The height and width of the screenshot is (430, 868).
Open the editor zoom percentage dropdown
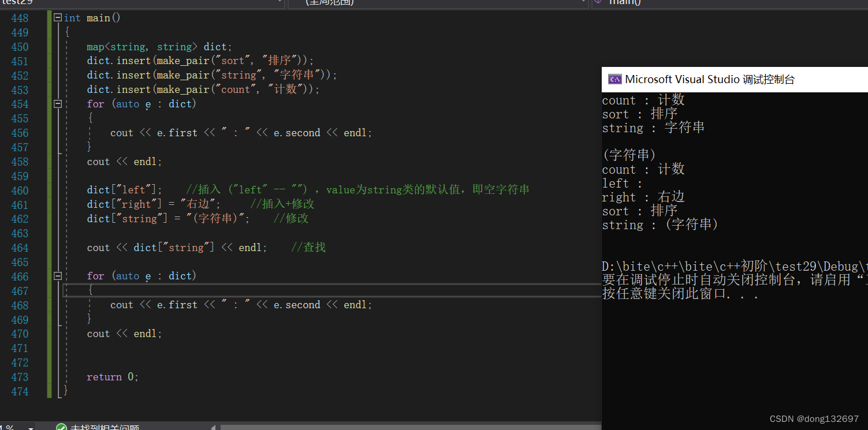31,428
